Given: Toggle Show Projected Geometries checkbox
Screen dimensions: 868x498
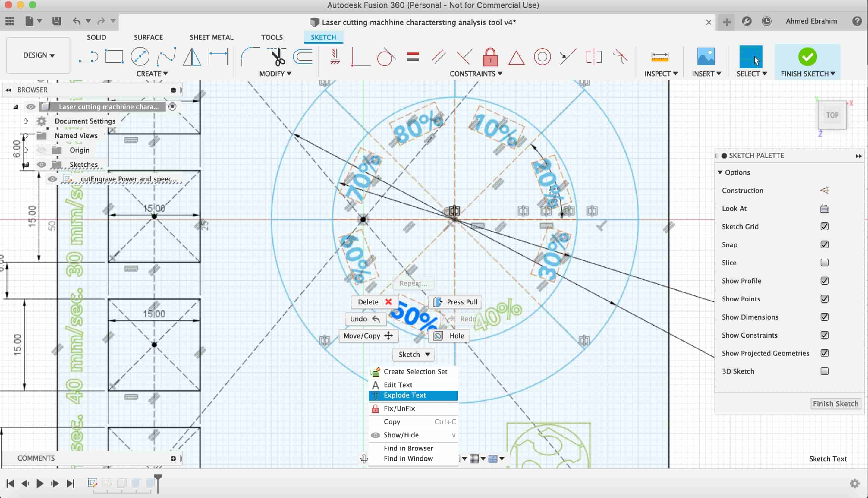Looking at the screenshot, I should [824, 353].
